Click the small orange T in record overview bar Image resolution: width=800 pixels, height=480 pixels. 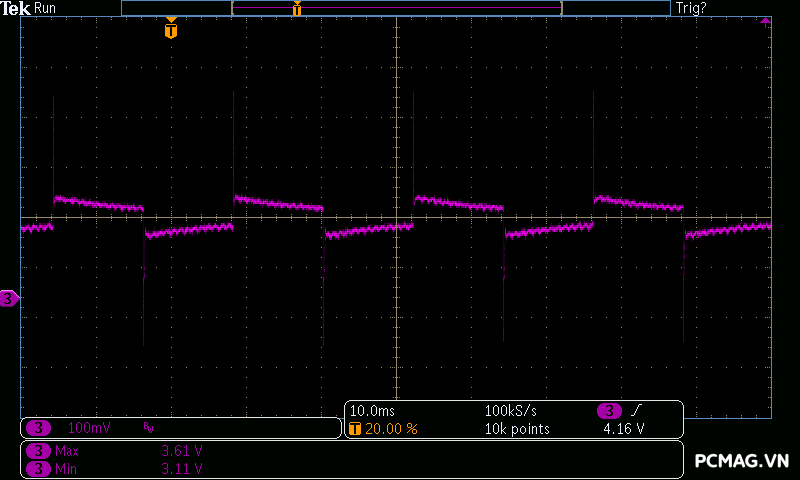(297, 9)
